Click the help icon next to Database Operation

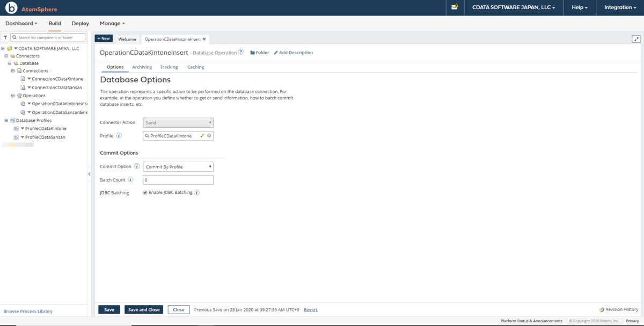coord(241,53)
